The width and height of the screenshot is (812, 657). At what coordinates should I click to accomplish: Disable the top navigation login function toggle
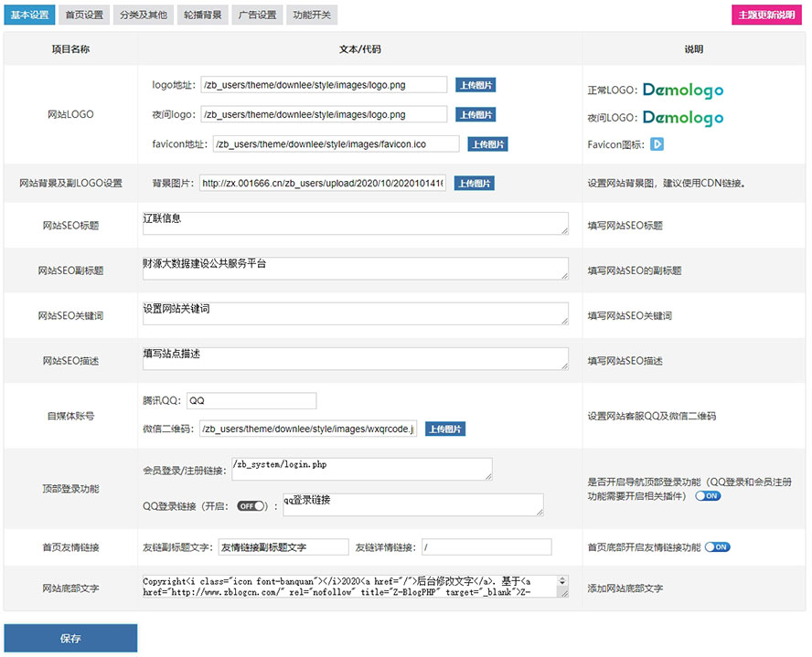[708, 496]
